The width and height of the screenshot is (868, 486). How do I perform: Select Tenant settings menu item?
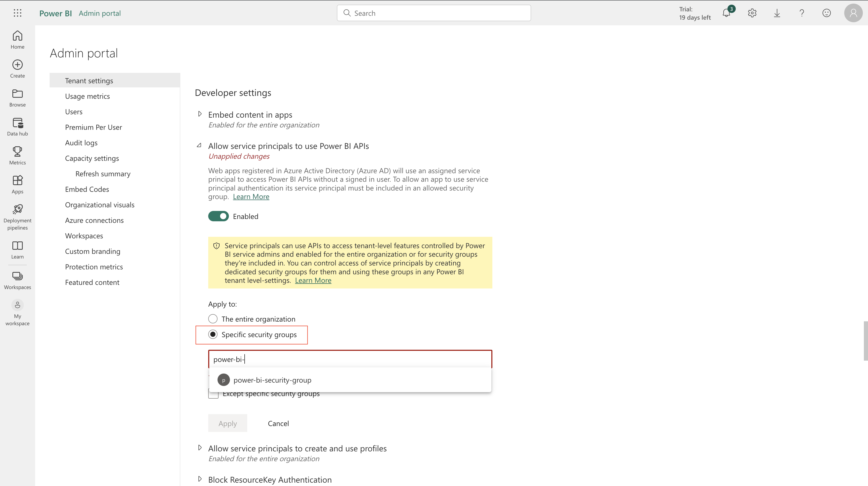114,80
